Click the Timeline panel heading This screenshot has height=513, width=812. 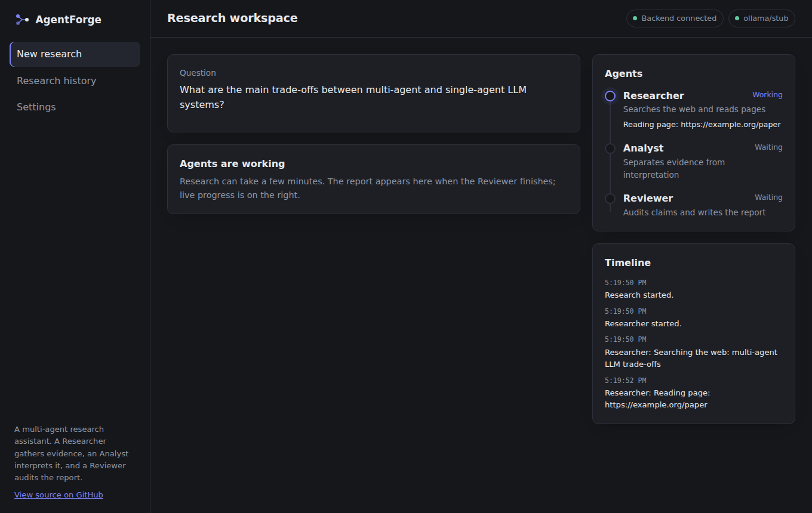pyautogui.click(x=628, y=262)
